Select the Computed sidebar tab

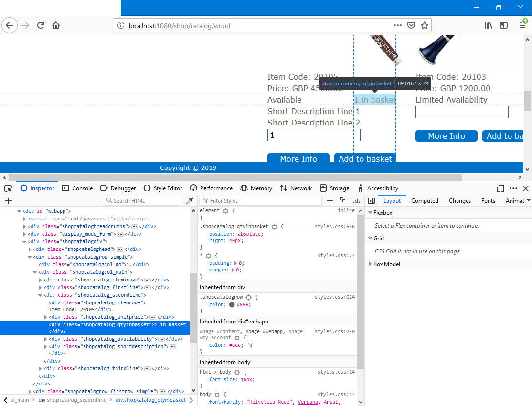pyautogui.click(x=425, y=201)
